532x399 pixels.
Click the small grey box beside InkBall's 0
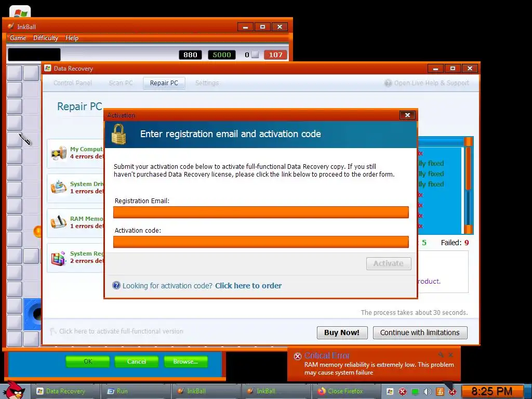point(255,55)
